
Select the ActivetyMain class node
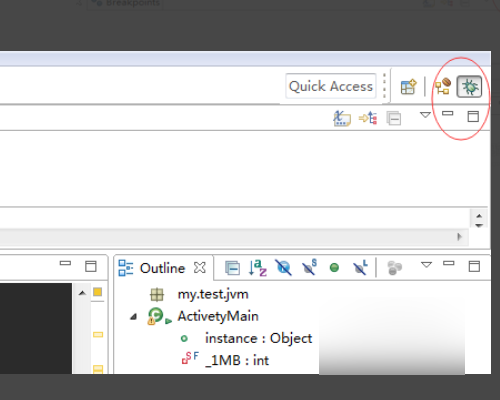point(218,316)
